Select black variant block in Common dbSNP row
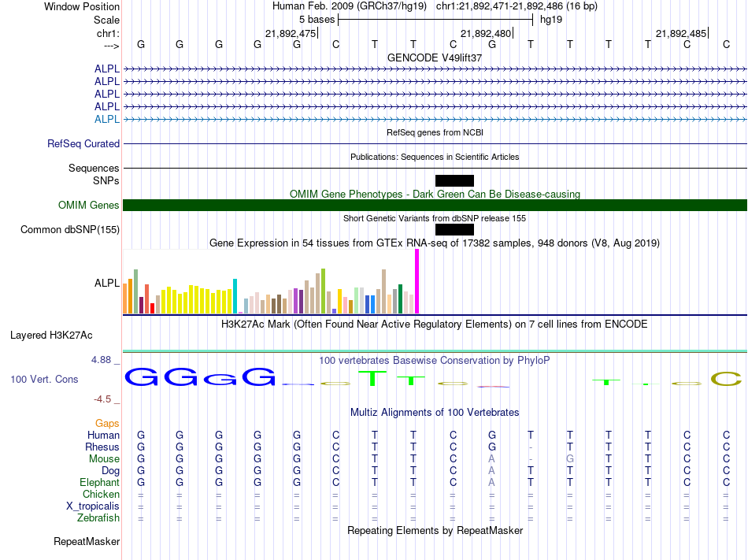 [454, 229]
